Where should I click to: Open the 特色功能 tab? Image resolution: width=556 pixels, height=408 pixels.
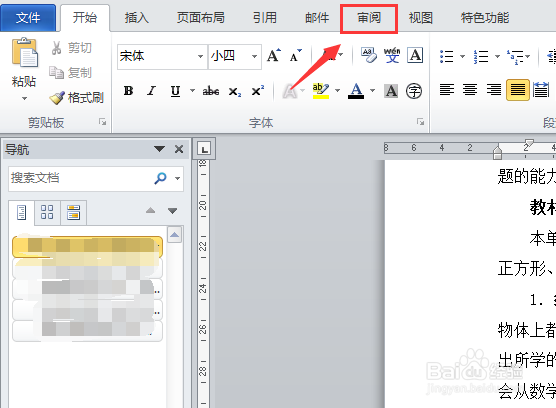pyautogui.click(x=485, y=18)
